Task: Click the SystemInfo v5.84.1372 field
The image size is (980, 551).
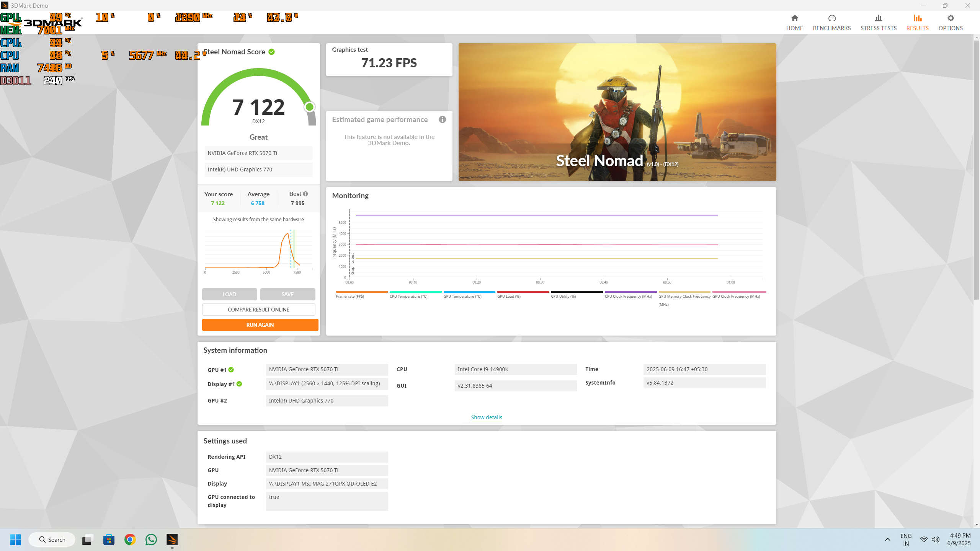Action: 704,383
